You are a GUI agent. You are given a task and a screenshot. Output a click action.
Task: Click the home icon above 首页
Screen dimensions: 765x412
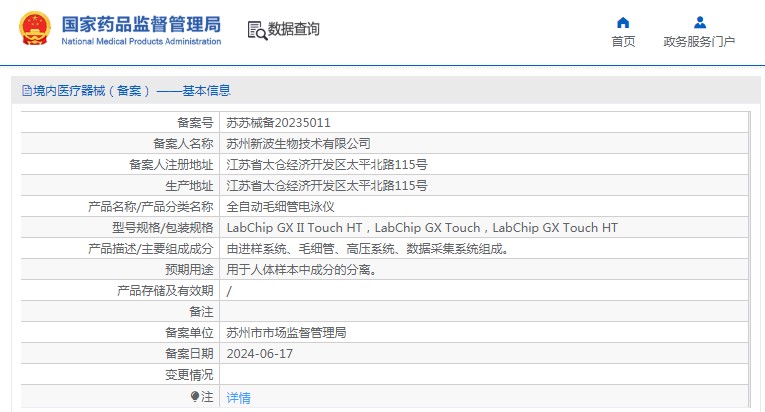click(623, 22)
